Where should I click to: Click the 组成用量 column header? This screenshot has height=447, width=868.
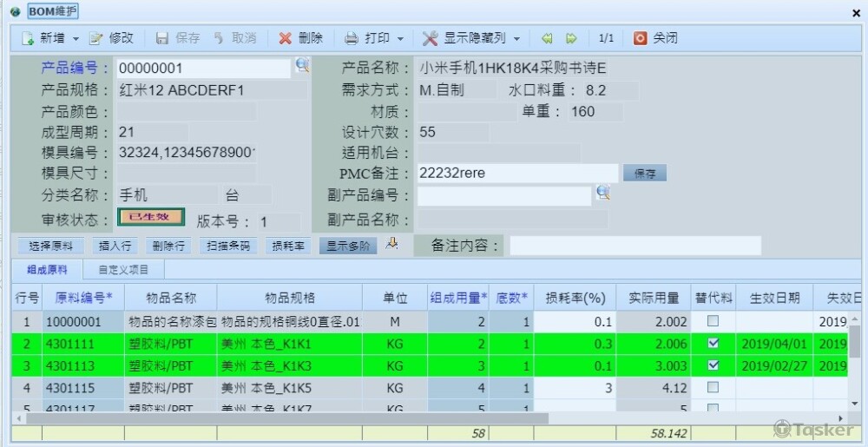458,299
